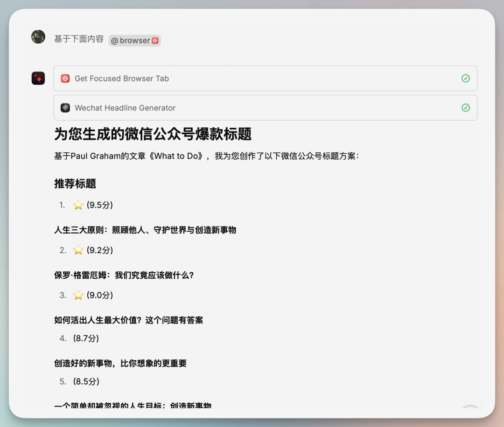Click the user avatar at the top left
Image resolution: width=504 pixels, height=427 pixels.
click(x=38, y=36)
